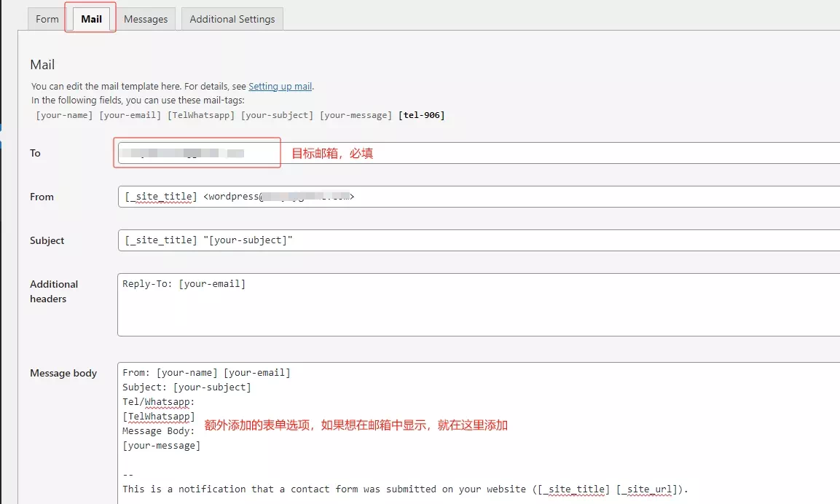
Task: Select the Mail tab
Action: pos(91,19)
